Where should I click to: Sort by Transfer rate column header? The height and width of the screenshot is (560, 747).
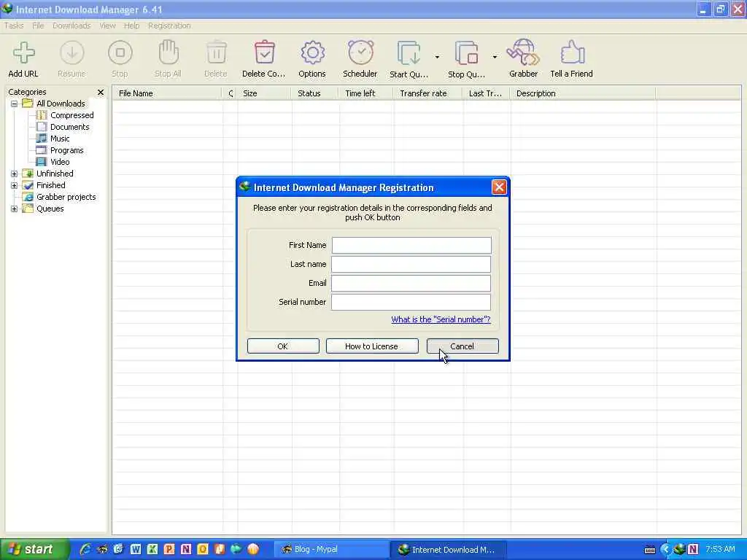tap(427, 93)
